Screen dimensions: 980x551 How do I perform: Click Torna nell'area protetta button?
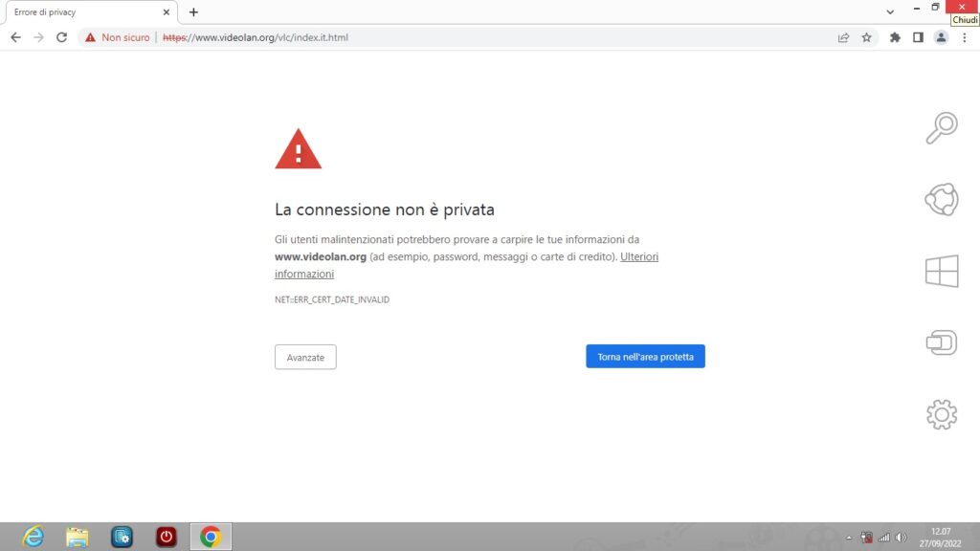646,357
